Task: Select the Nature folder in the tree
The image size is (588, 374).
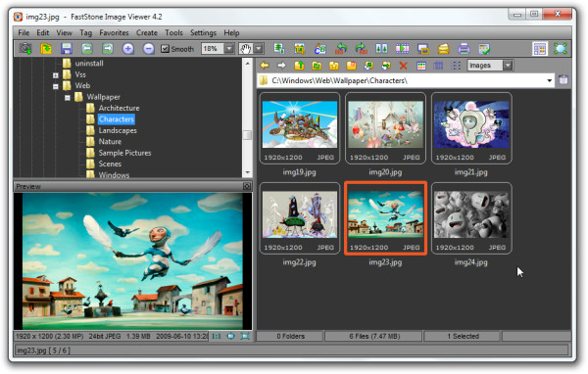Action: (x=110, y=142)
